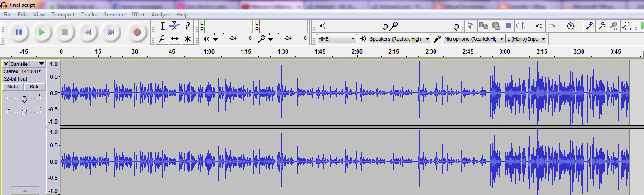Click the Sync-Lock clock icon

coord(571,26)
